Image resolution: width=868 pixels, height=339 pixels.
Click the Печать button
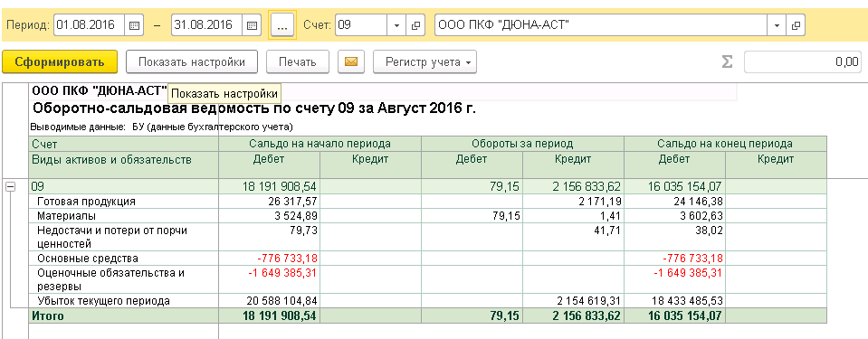pos(298,62)
